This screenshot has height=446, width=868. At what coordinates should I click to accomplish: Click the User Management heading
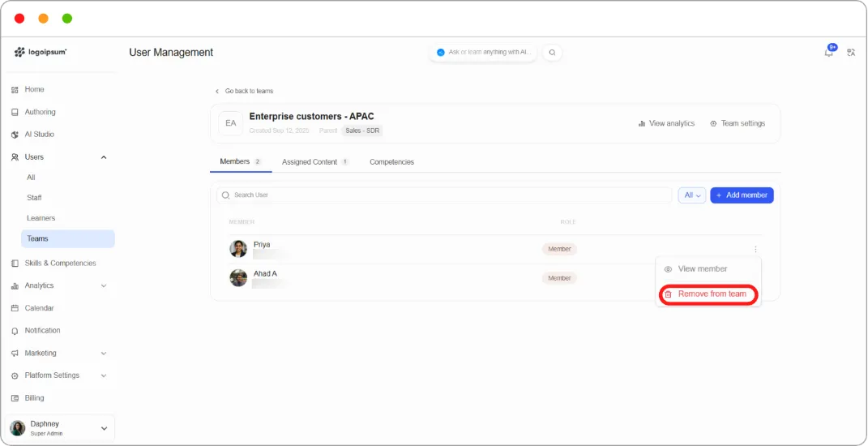(x=171, y=53)
